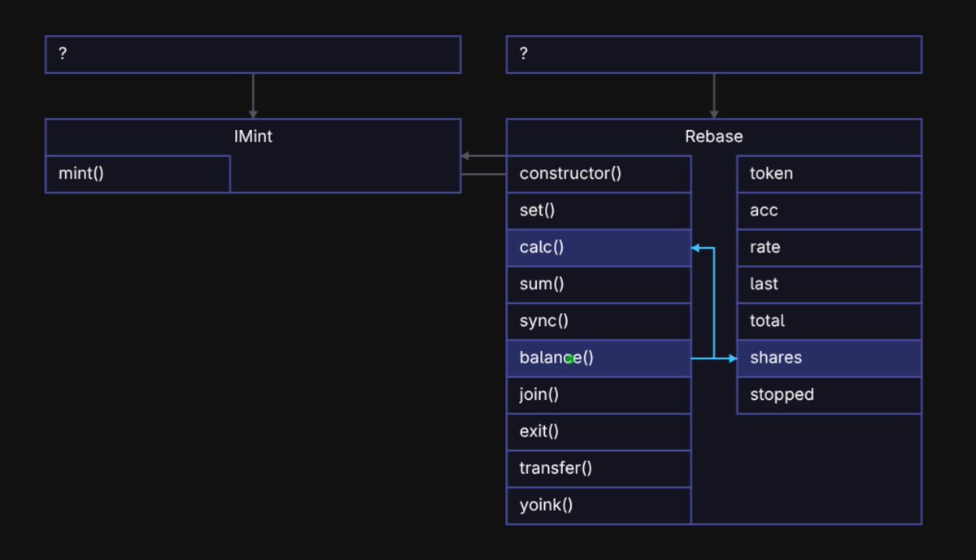
Task: Select the constructor() function node
Action: (x=599, y=174)
